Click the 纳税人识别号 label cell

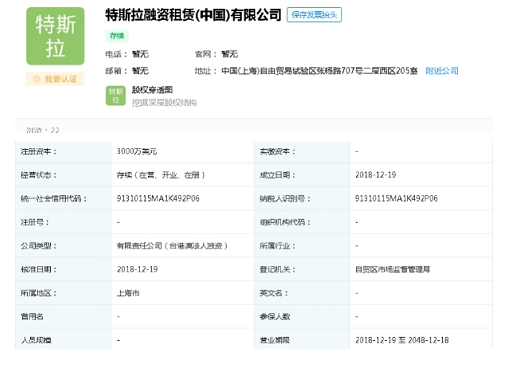(x=302, y=199)
